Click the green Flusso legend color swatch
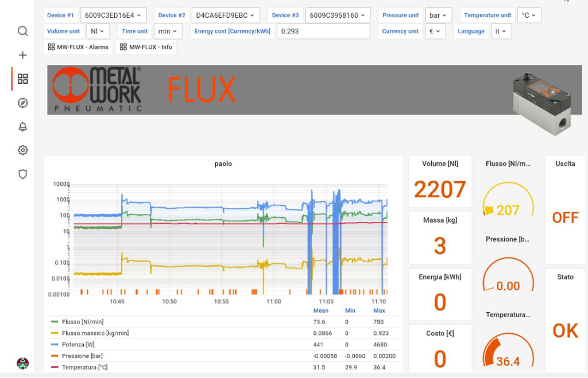 (x=55, y=322)
